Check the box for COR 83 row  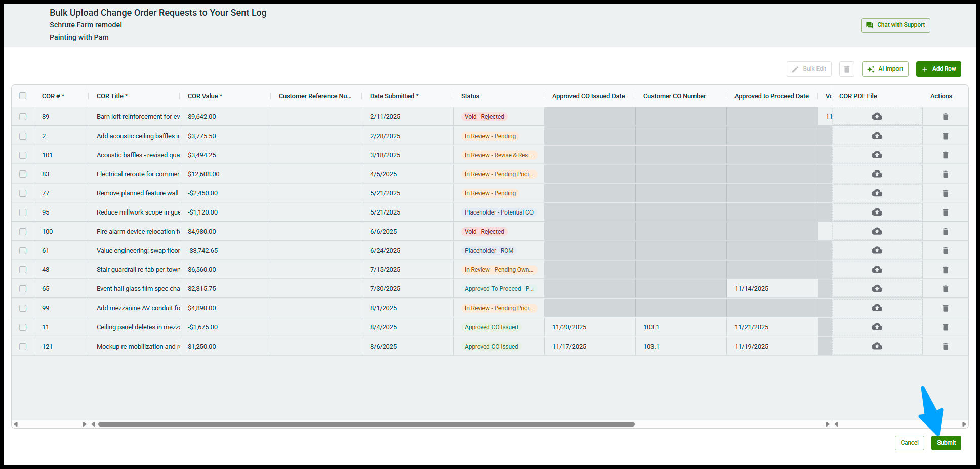23,174
